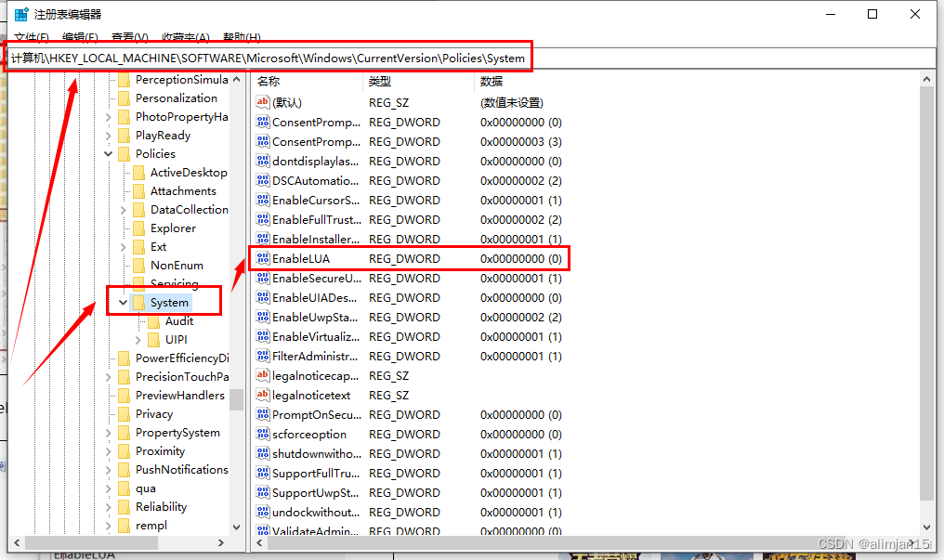Screen dimensions: 944x560
Task: Click the tree pane scroll up arrow
Action: click(x=237, y=79)
